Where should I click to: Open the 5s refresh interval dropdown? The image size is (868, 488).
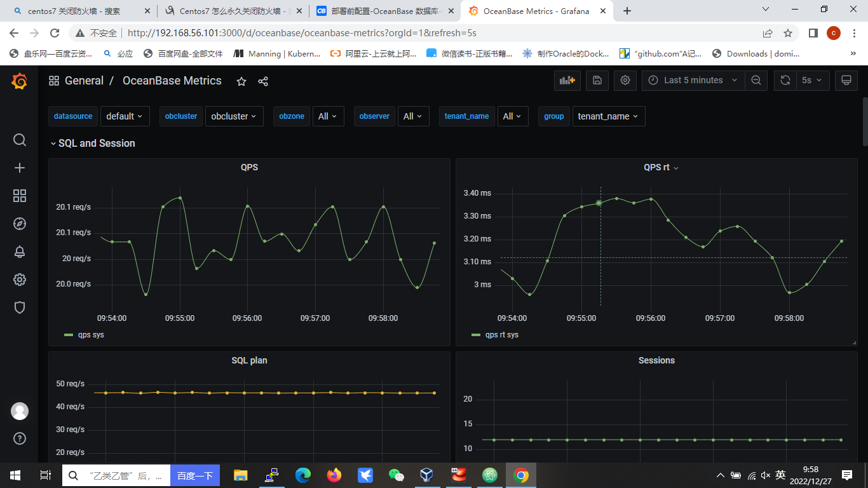pos(811,81)
